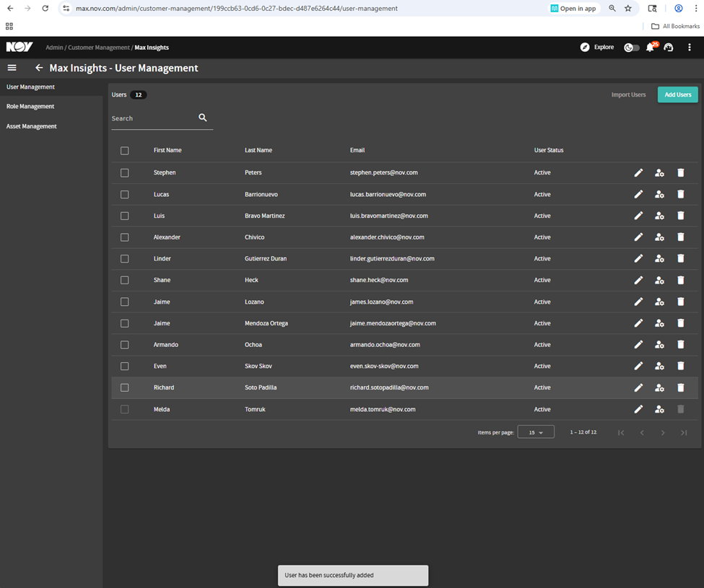Open the items per page dropdown
The height and width of the screenshot is (588, 704).
click(536, 432)
